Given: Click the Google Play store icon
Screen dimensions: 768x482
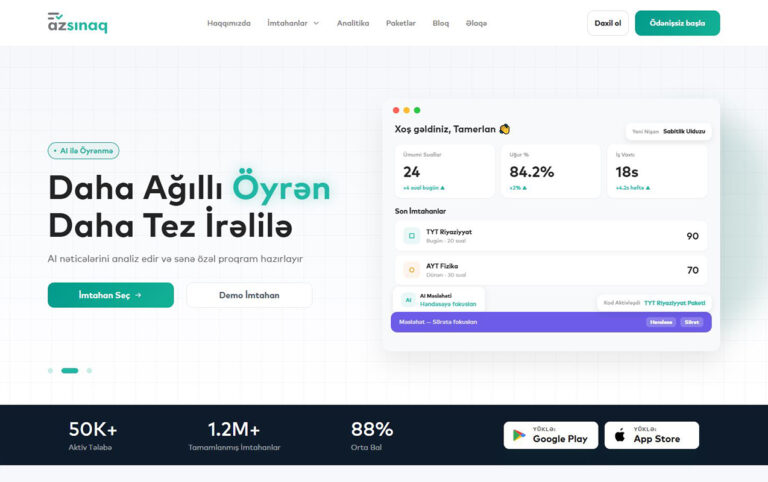Looking at the screenshot, I should 519,435.
